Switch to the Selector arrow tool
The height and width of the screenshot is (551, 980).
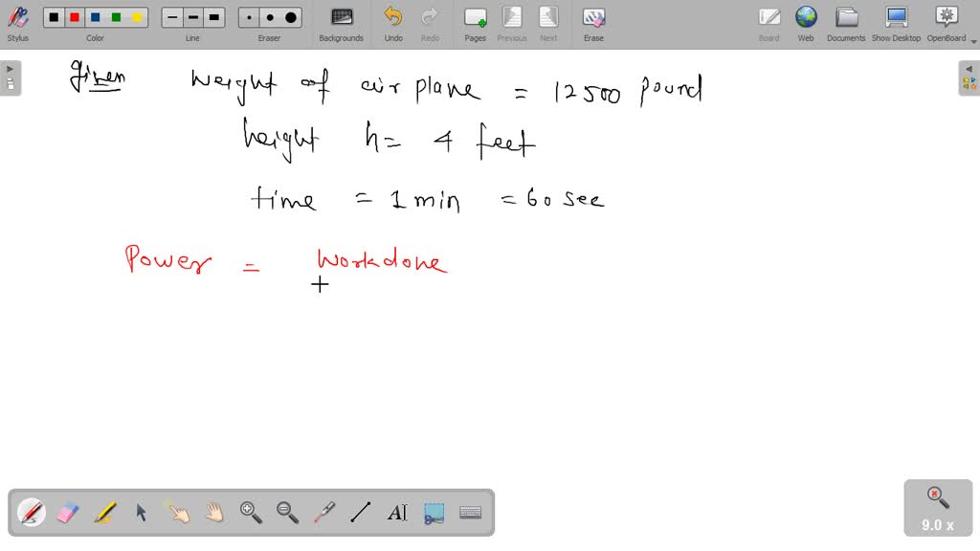141,513
